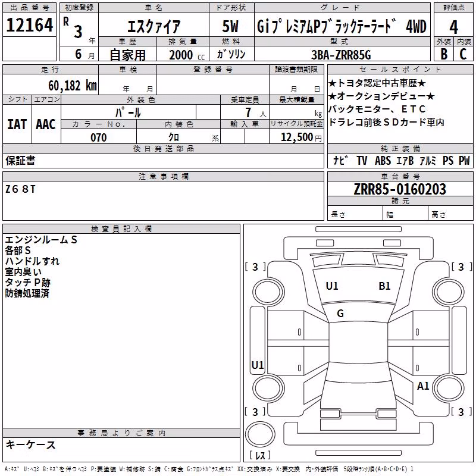
Task: Click the 車台番号 header
Action: [x=400, y=176]
